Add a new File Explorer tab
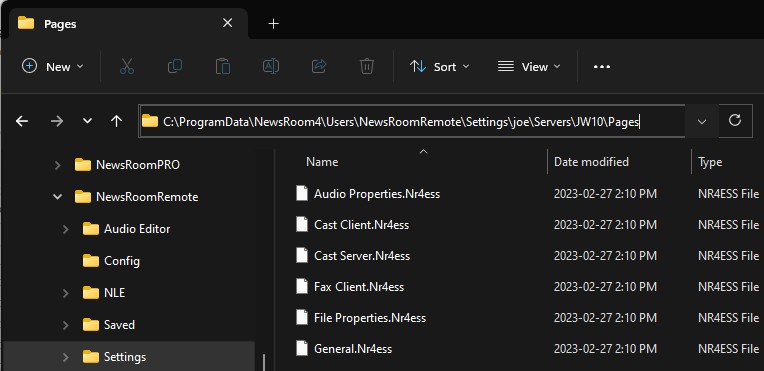The height and width of the screenshot is (371, 764). click(x=273, y=23)
